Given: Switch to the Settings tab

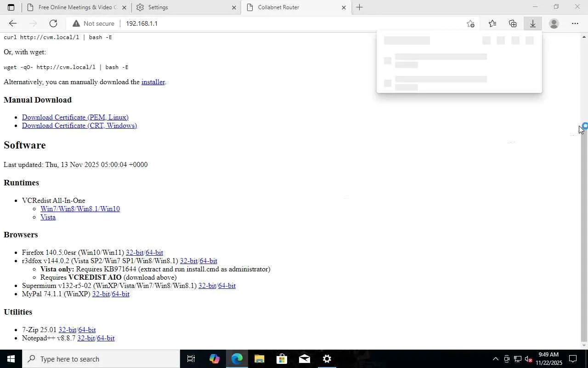Looking at the screenshot, I should pyautogui.click(x=186, y=7).
